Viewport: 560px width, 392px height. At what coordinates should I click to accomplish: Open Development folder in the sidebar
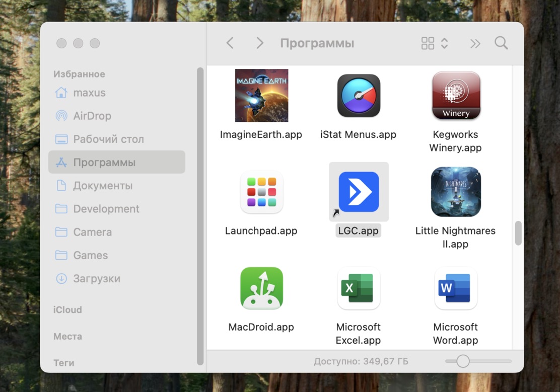tap(116, 209)
